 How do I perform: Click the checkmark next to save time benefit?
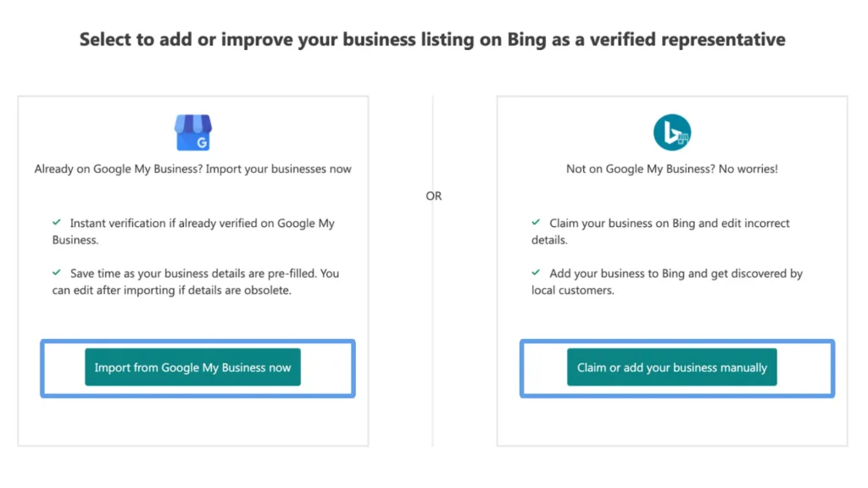57,271
